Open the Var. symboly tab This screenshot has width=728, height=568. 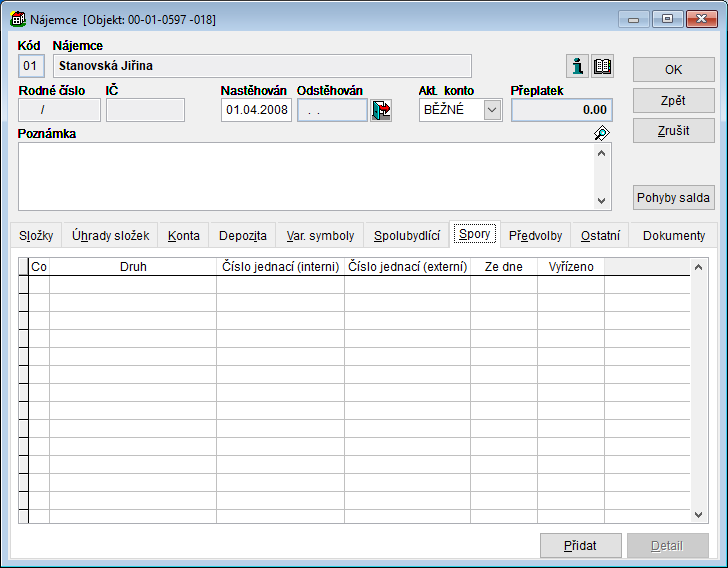pos(320,236)
